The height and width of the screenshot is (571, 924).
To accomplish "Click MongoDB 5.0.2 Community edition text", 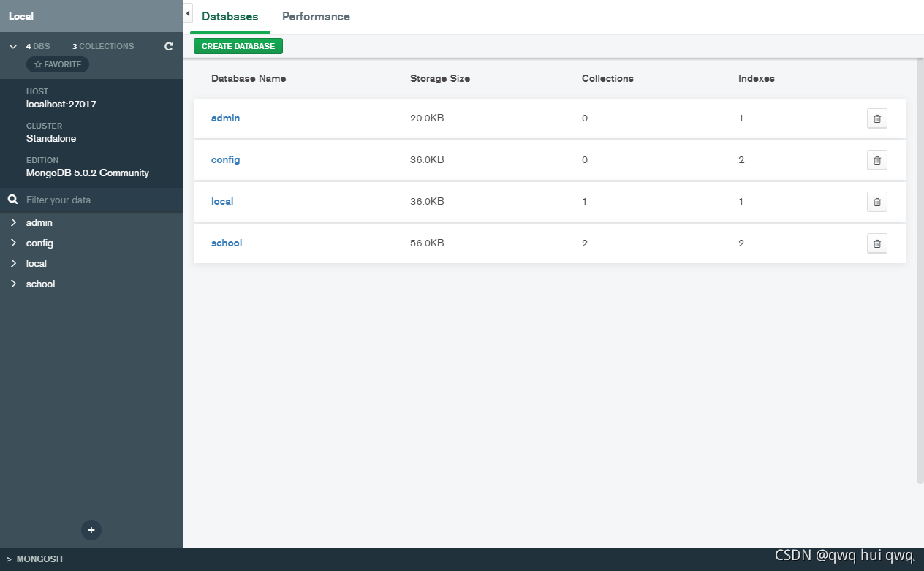I will 88,173.
